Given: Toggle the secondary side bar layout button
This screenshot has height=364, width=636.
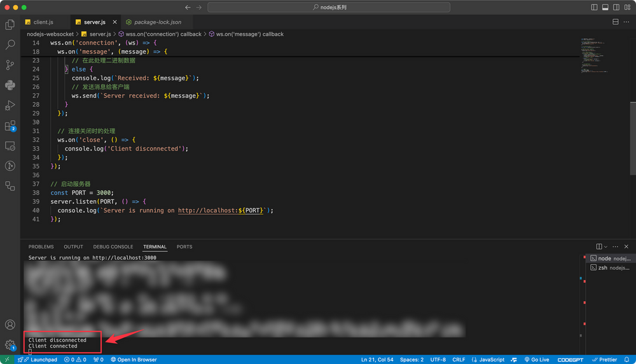Looking at the screenshot, I should click(x=616, y=7).
